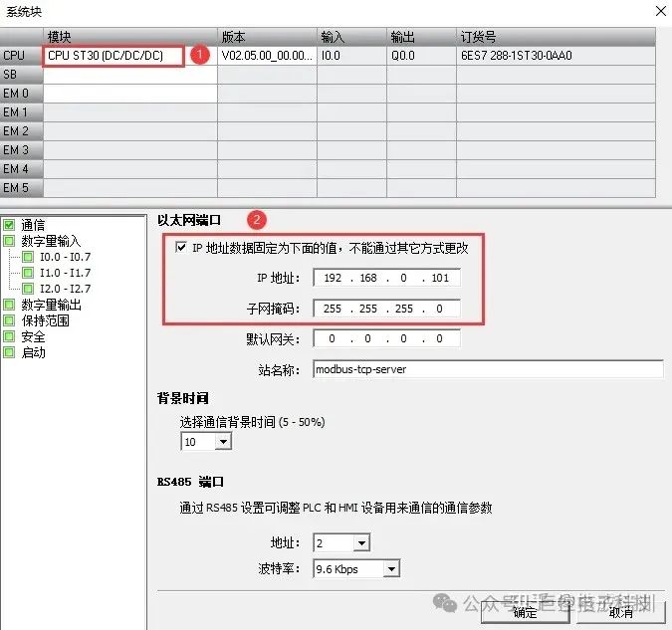Toggle the I0.0 - I0.7 checkbox
This screenshot has width=672, height=630.
pos(28,257)
